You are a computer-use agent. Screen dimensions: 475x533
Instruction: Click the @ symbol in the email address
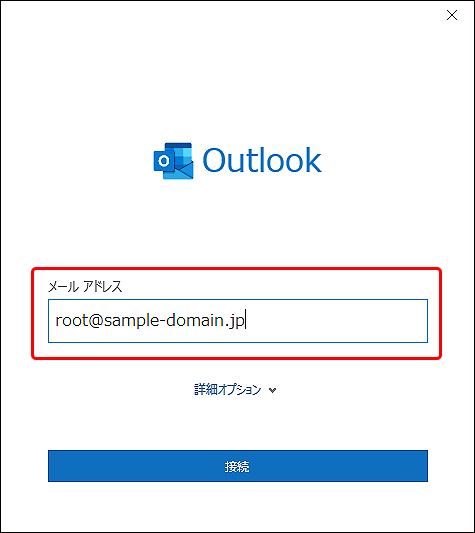point(96,321)
